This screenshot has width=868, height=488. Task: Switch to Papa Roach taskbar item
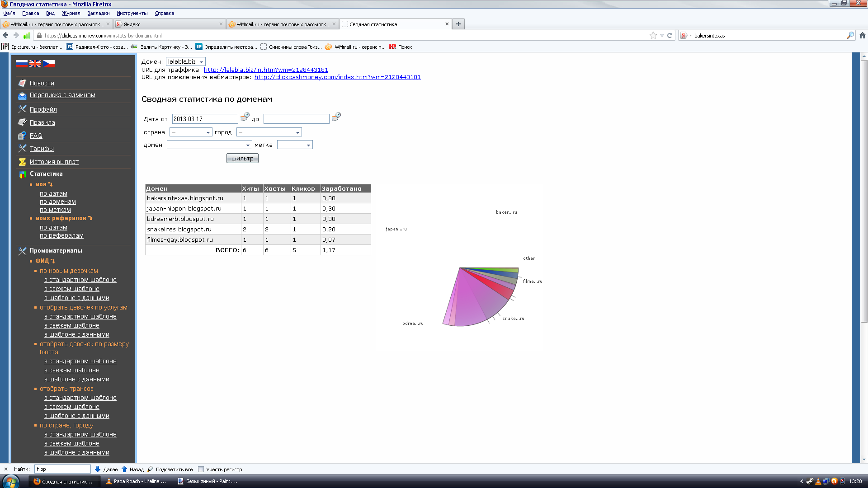click(137, 481)
